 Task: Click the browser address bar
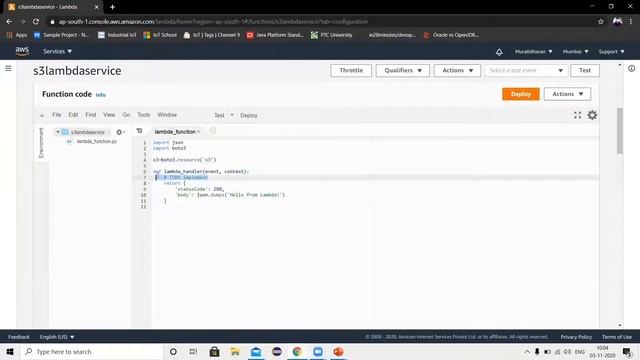point(322,22)
